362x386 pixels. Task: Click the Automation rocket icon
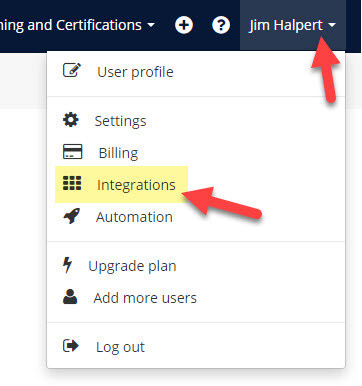(72, 216)
